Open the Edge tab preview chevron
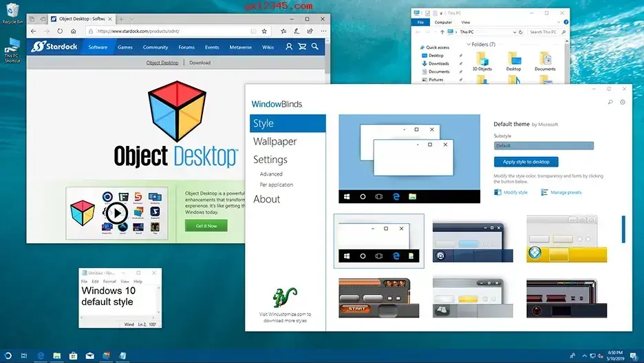 click(x=131, y=19)
